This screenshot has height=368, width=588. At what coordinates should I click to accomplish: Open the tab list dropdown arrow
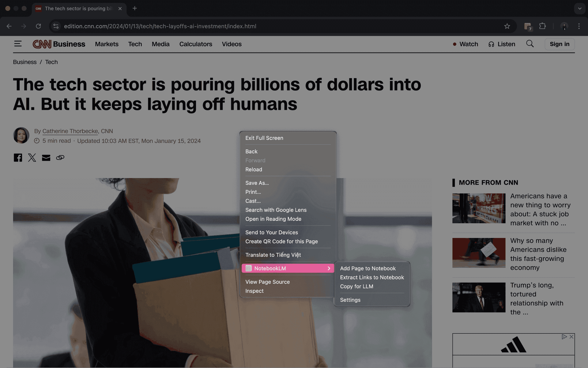(x=580, y=9)
